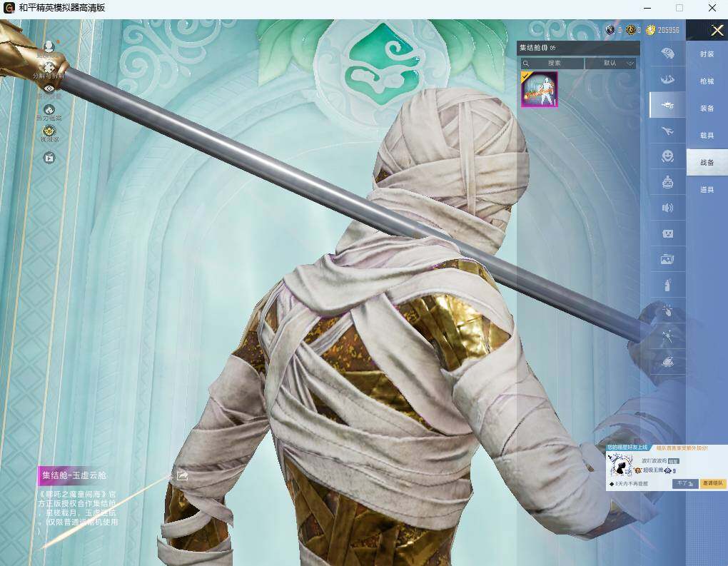Open the speaker sound category icon

click(x=667, y=208)
